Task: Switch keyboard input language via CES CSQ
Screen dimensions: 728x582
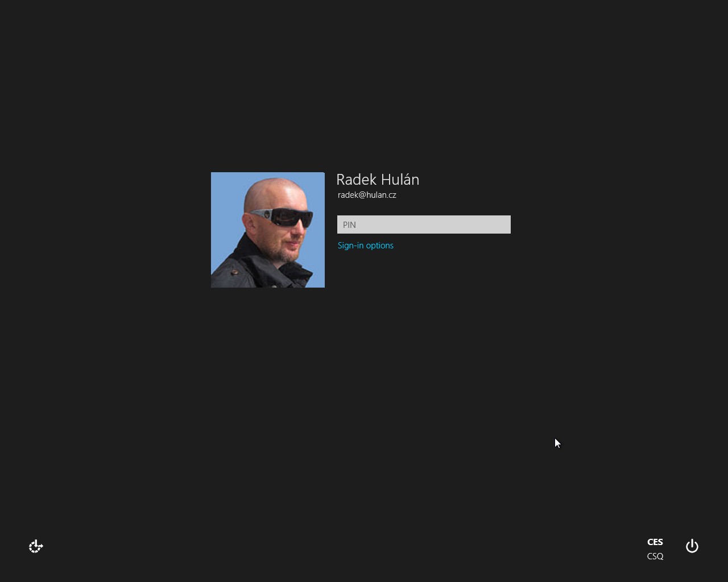Action: (x=655, y=549)
